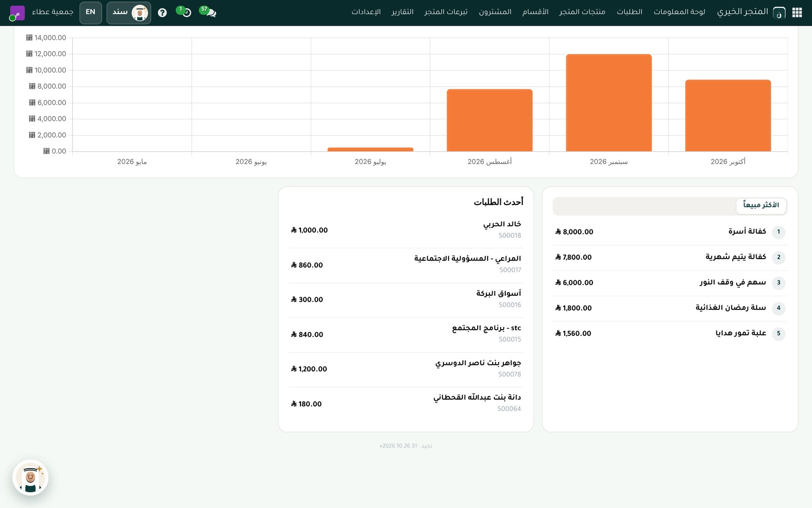Viewport: 812px width, 508px height.
Task: Click the 1,200.00 order amount
Action: 309,369
